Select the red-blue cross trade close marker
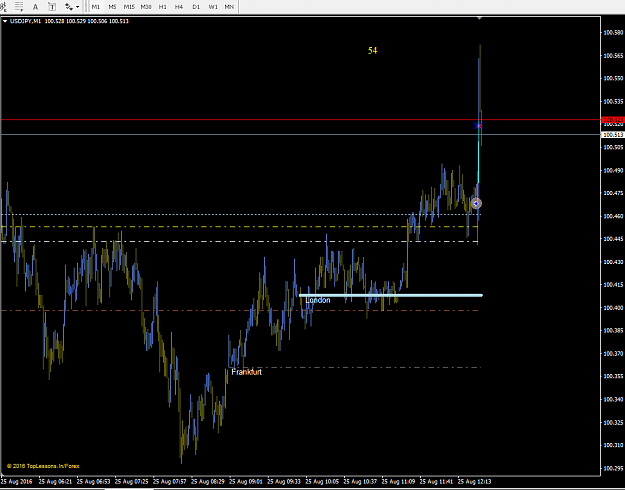 [478, 126]
